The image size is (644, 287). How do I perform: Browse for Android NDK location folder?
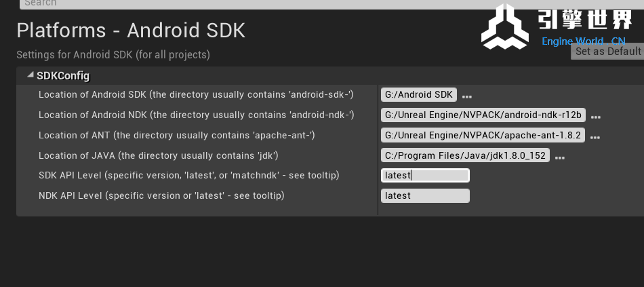(596, 117)
